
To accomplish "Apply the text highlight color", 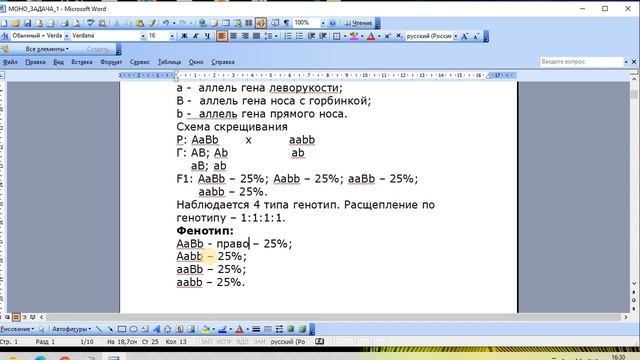I will tap(353, 36).
